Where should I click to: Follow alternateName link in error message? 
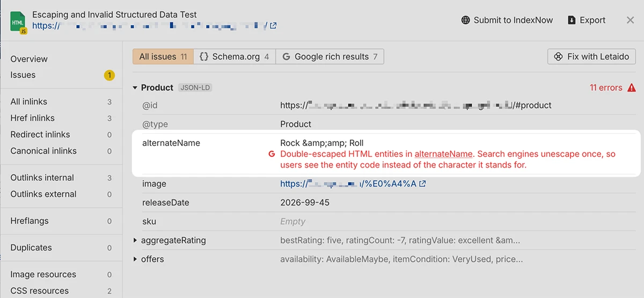443,154
